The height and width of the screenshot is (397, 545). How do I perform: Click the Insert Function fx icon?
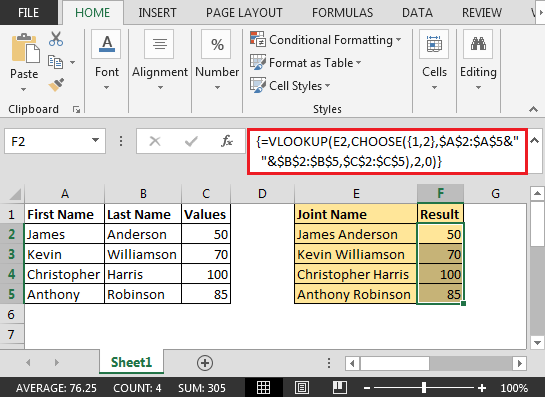(227, 141)
